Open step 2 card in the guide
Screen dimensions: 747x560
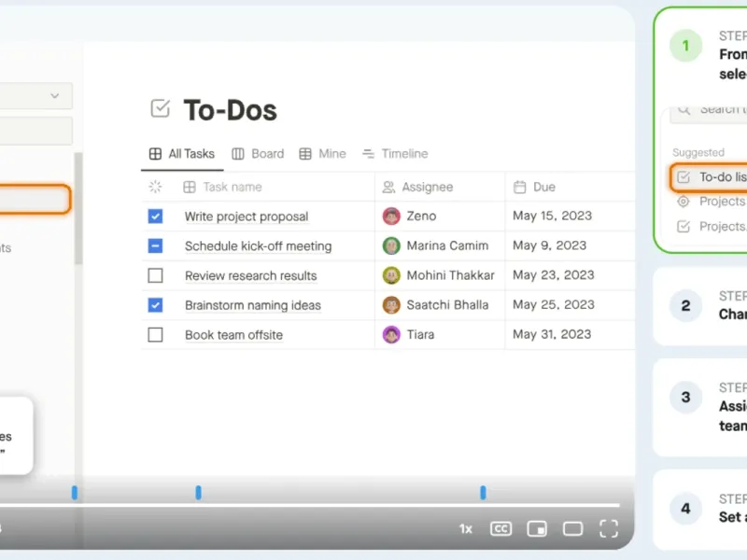pyautogui.click(x=700, y=306)
